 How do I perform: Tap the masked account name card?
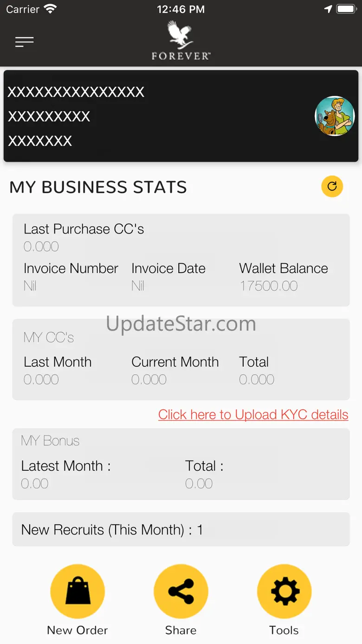[181, 116]
